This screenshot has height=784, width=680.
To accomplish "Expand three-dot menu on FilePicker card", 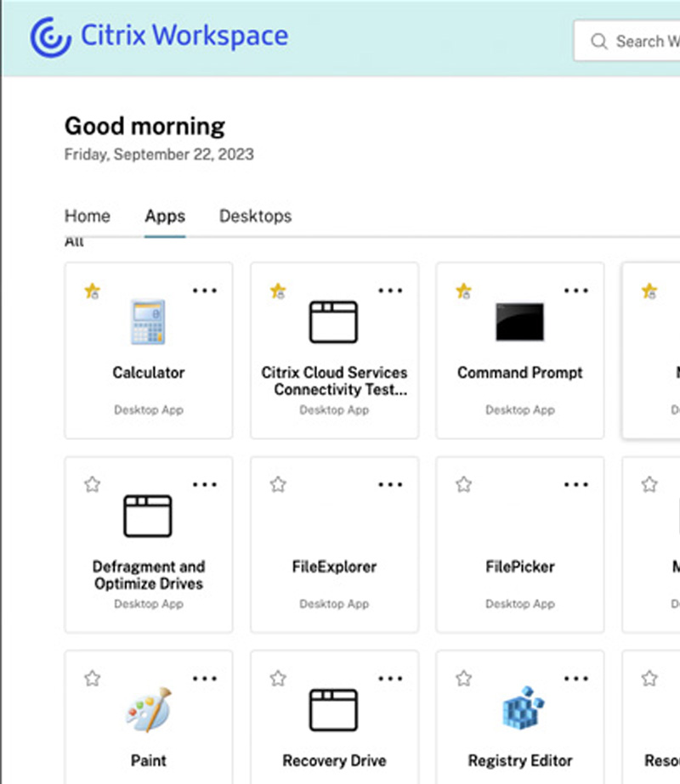I will click(576, 485).
